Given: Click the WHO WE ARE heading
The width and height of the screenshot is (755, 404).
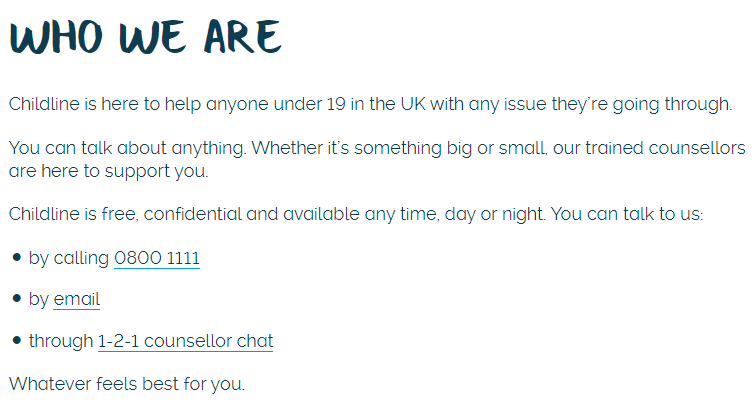Looking at the screenshot, I should click(x=146, y=37).
